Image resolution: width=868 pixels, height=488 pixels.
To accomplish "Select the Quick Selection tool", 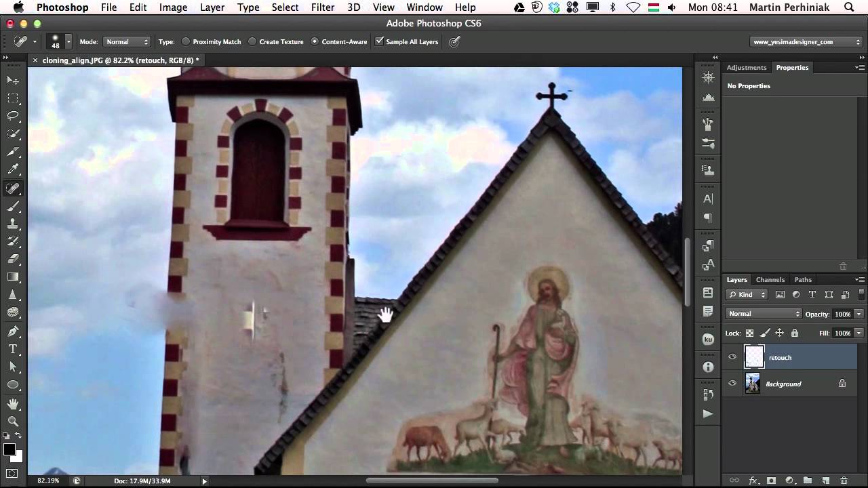I will coord(13,134).
